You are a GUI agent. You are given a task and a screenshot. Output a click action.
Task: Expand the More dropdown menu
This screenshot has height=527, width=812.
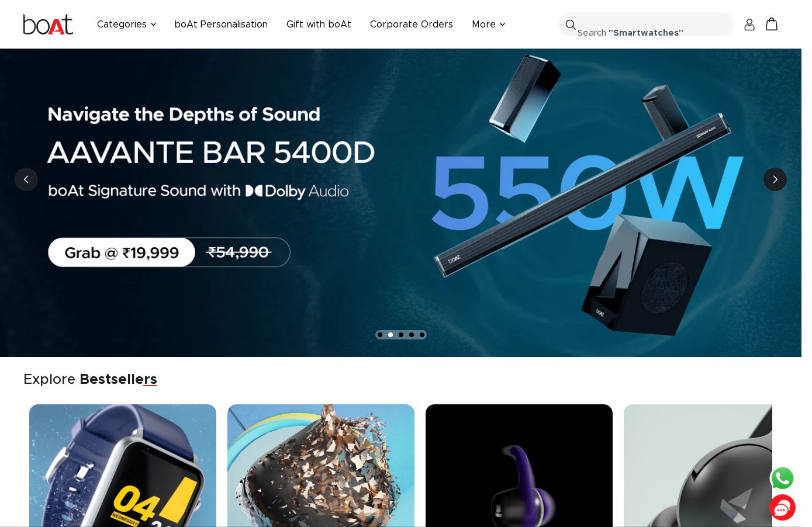489,24
